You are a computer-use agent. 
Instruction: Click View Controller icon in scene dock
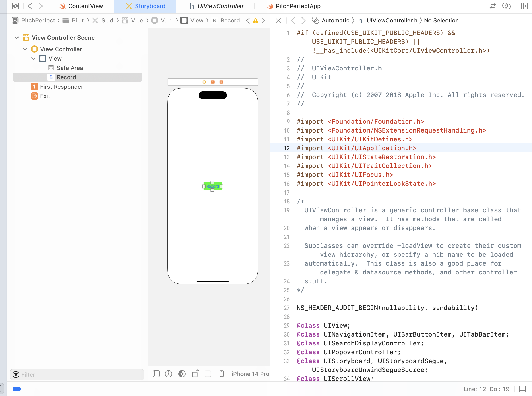204,82
